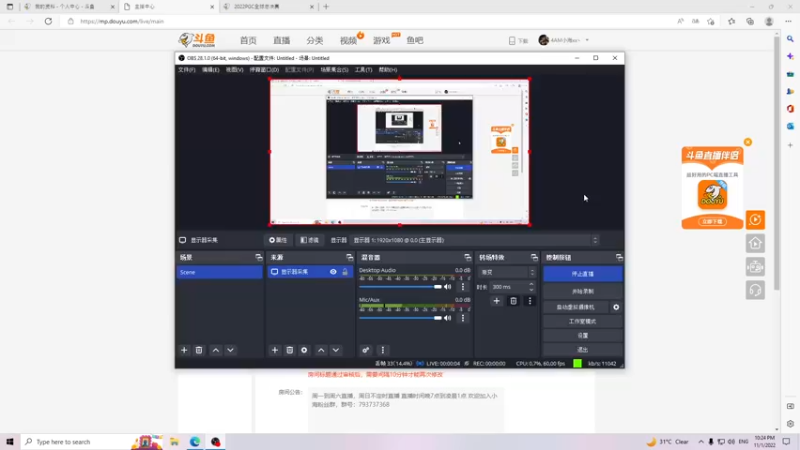Click Start Recording button in Controls

pos(583,291)
